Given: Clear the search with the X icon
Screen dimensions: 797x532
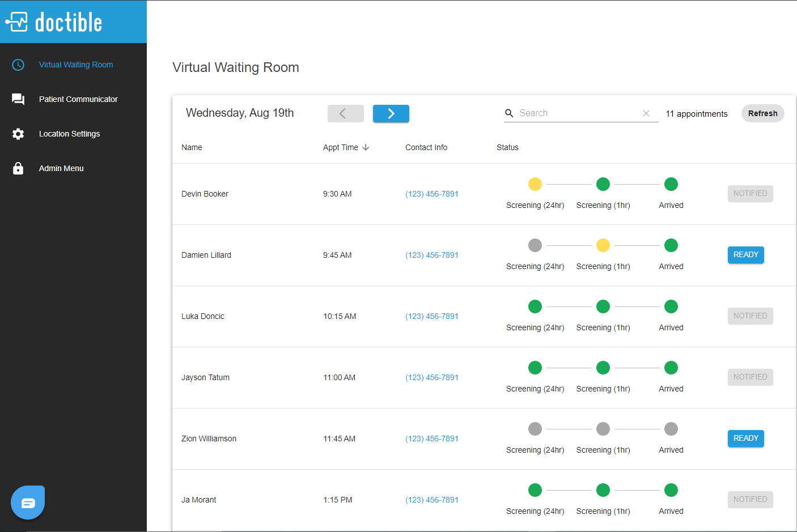Looking at the screenshot, I should [646, 113].
